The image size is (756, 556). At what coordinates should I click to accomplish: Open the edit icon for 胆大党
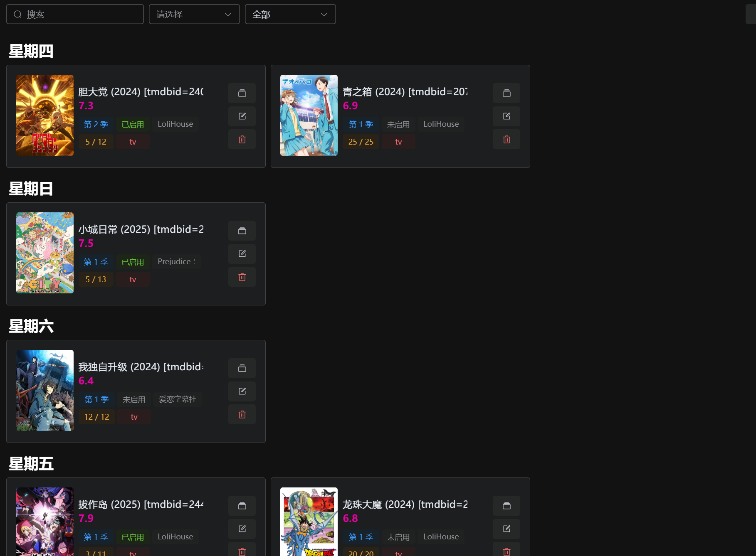click(242, 116)
